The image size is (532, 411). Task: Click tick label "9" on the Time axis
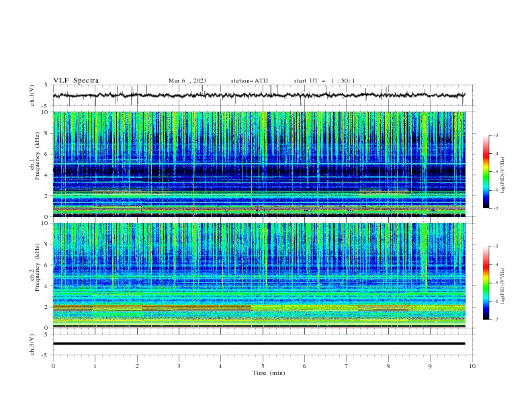pos(430,366)
